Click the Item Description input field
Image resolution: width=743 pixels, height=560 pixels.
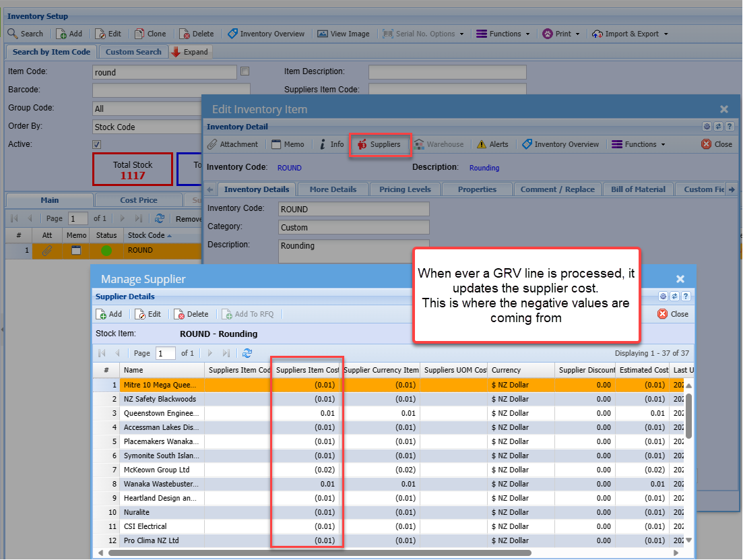tap(447, 72)
